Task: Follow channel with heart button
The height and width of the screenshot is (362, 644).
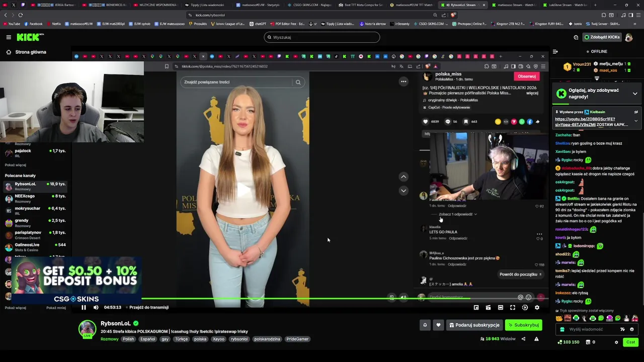Action: pos(438,325)
